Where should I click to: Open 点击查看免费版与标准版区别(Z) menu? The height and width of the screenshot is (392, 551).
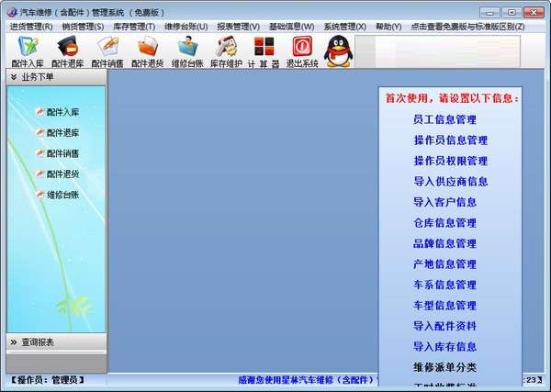pos(468,27)
